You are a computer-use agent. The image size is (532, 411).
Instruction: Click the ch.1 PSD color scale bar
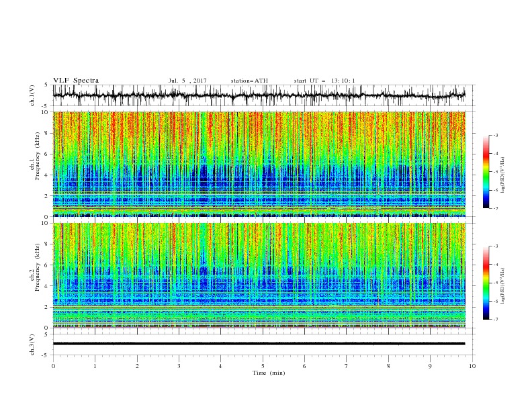(x=486, y=172)
